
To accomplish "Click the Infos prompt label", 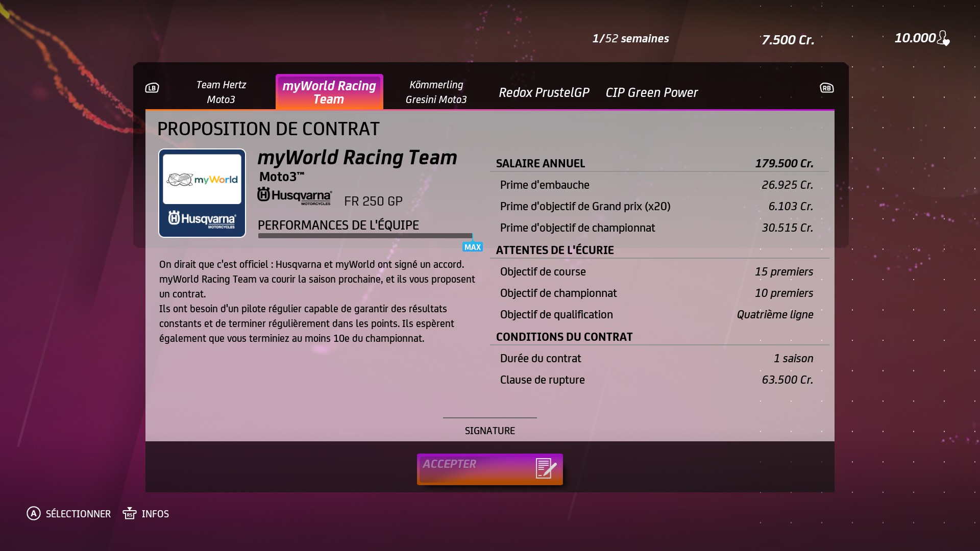I will pyautogui.click(x=155, y=514).
